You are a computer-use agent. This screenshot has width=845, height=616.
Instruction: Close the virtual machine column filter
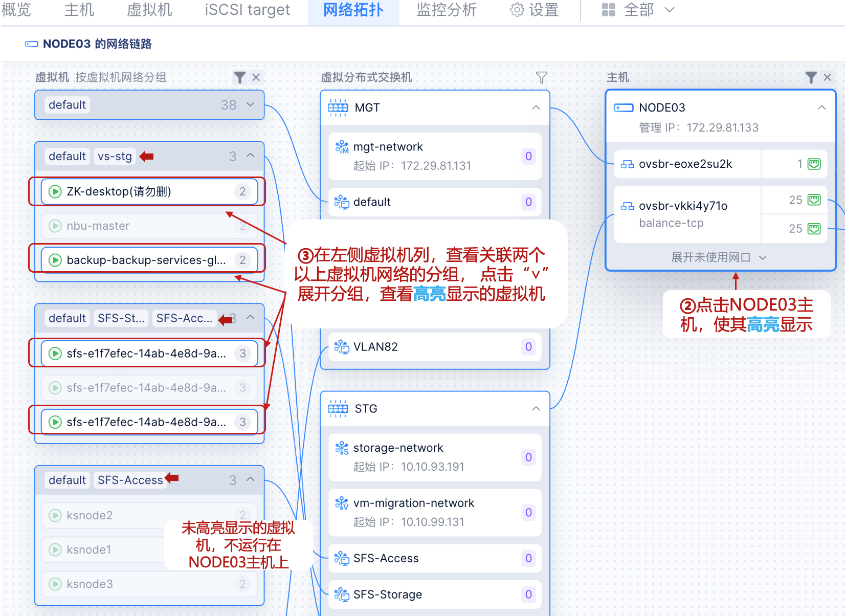coord(256,77)
